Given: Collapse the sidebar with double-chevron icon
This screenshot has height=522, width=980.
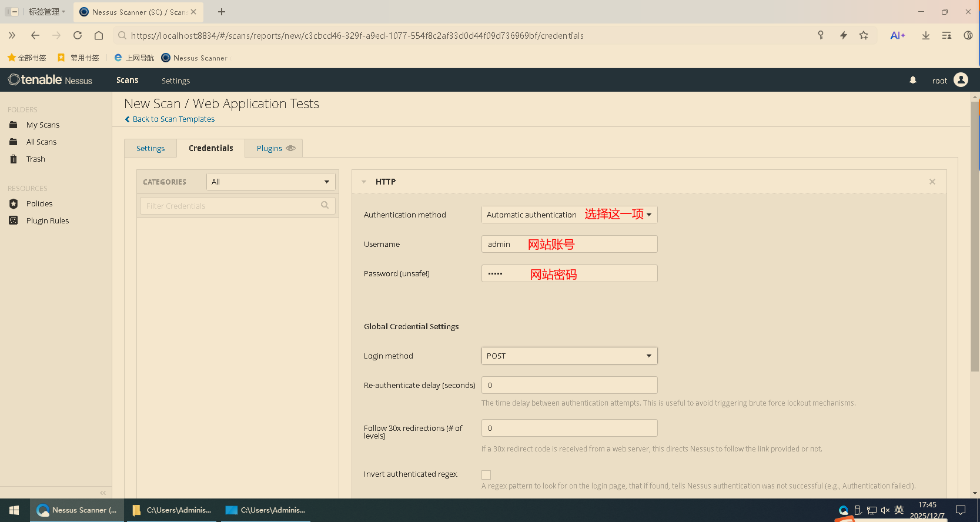Looking at the screenshot, I should 103,493.
